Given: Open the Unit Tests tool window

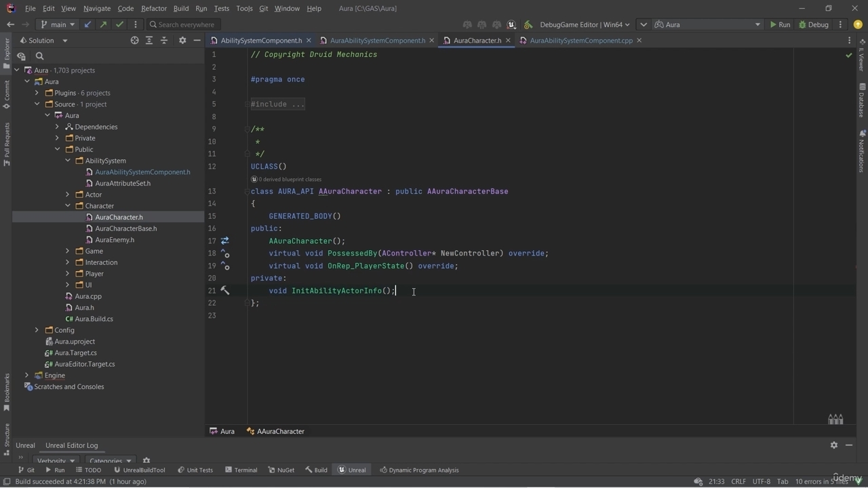Looking at the screenshot, I should click(x=195, y=470).
